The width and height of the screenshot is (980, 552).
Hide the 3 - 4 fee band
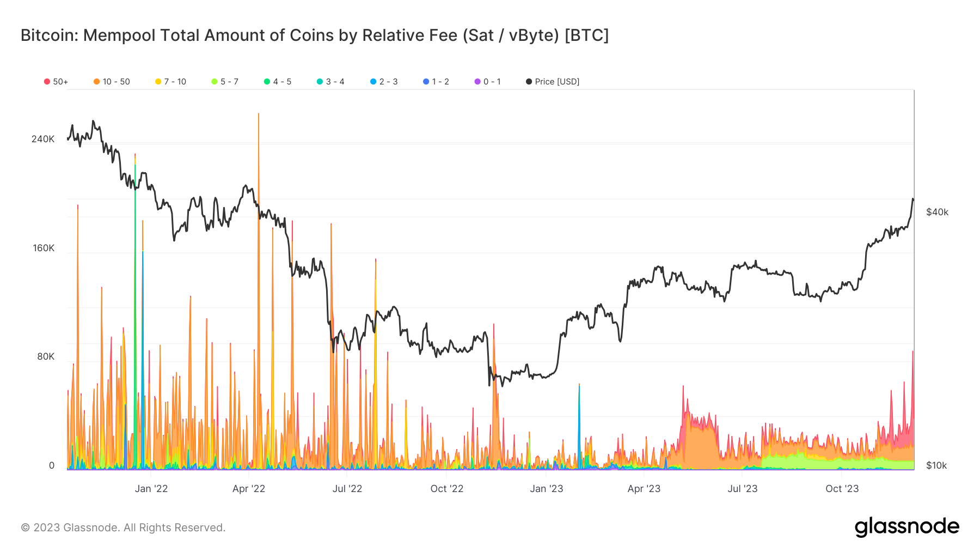coord(330,82)
